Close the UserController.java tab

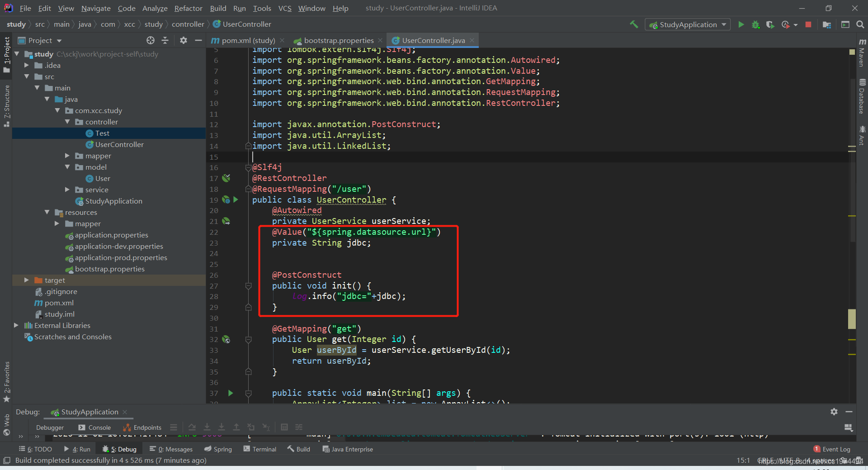(472, 40)
